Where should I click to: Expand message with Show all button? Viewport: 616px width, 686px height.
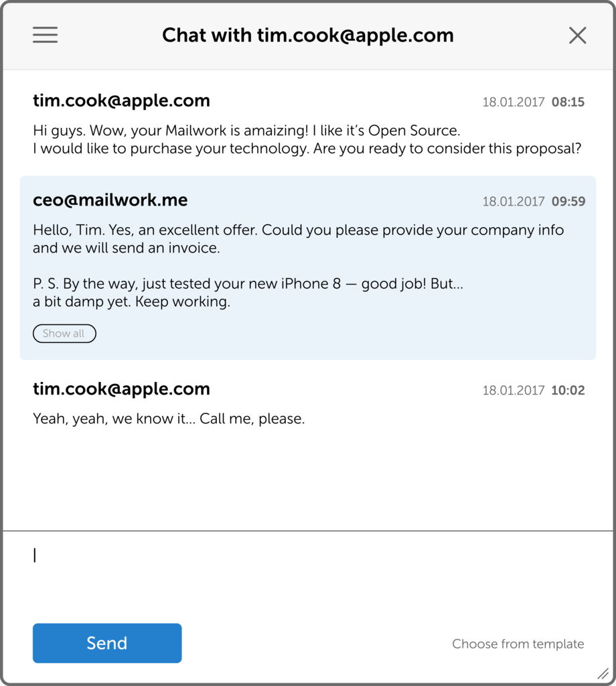64,334
